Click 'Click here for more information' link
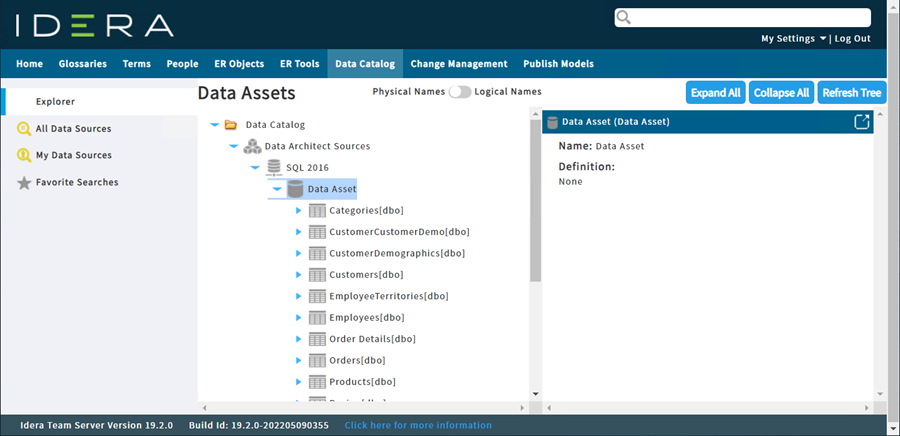The height and width of the screenshot is (436, 900). pyautogui.click(x=418, y=426)
